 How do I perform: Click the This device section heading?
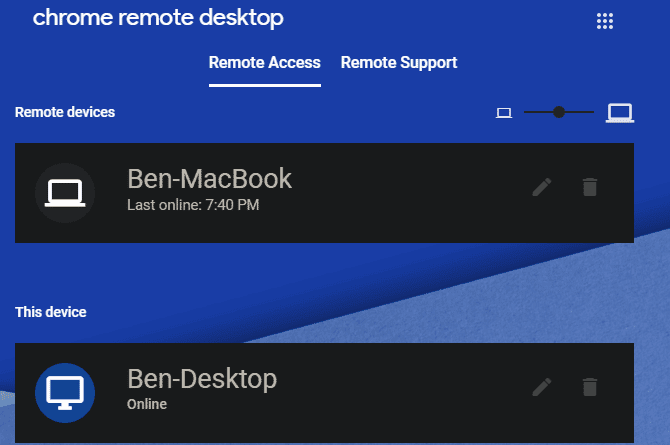tap(51, 312)
